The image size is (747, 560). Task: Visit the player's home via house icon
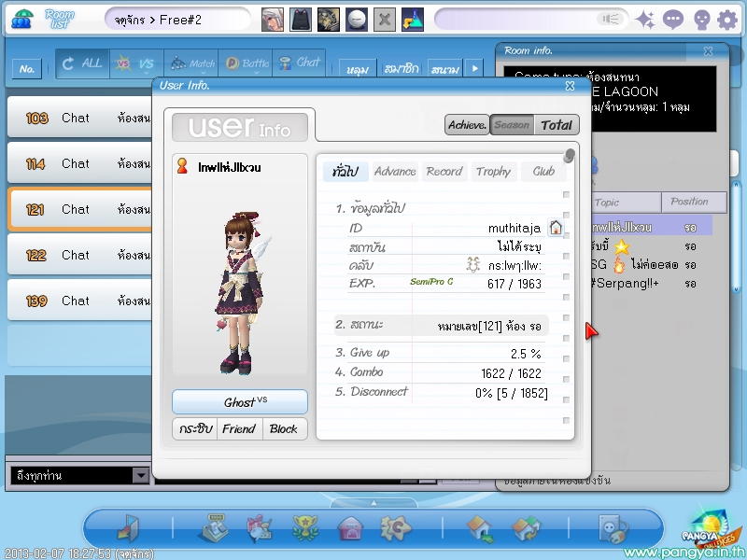click(556, 228)
